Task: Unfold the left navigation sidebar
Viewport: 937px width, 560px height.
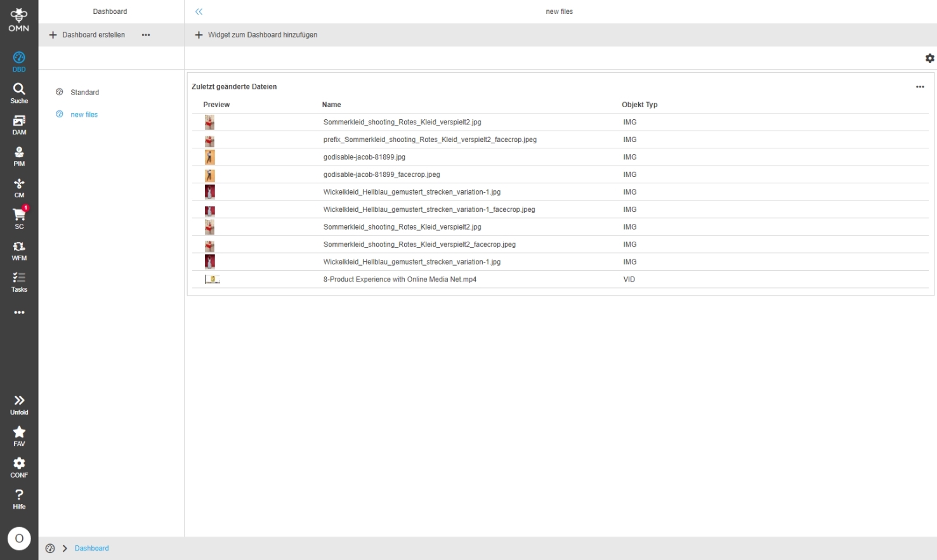Action: click(x=19, y=405)
